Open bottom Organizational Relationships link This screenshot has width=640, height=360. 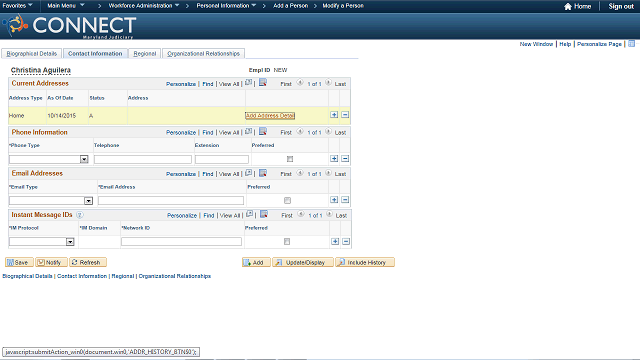[175, 276]
